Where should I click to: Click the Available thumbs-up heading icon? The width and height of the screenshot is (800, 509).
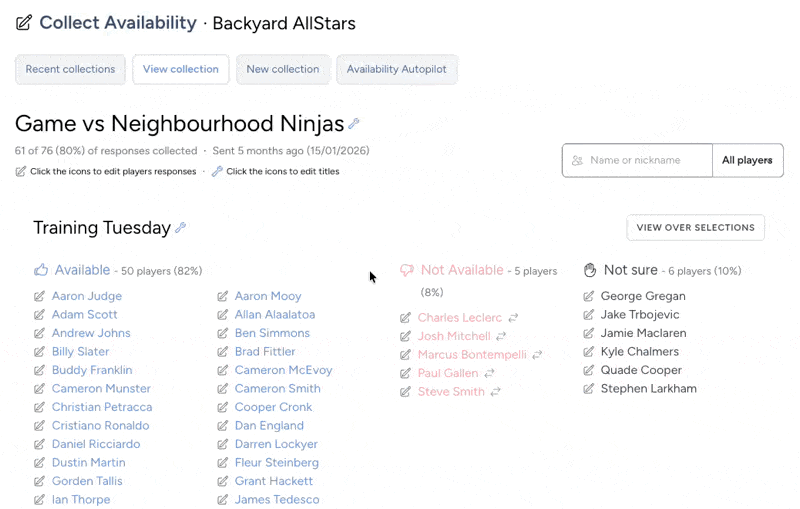coord(41,270)
